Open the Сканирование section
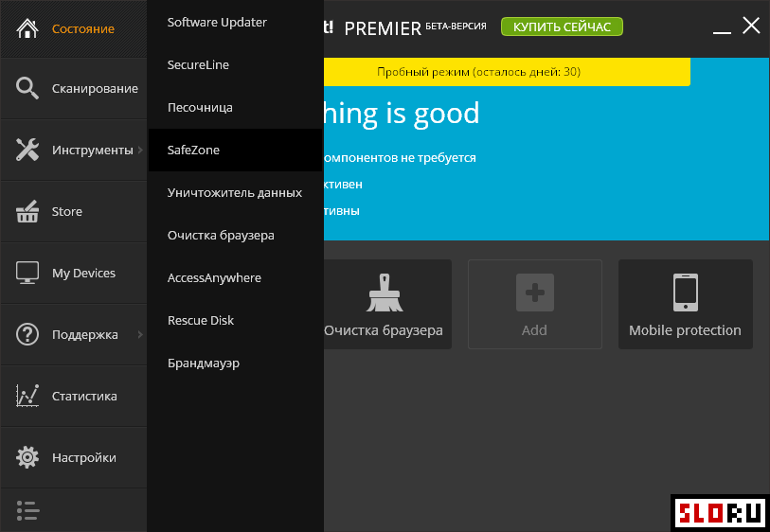This screenshot has height=532, width=770. tap(74, 88)
